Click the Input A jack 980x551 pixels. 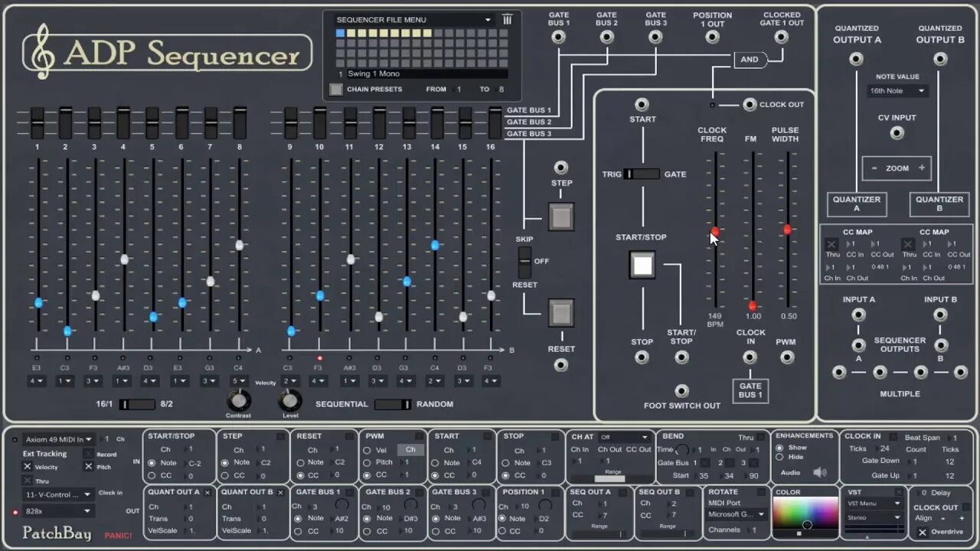click(858, 315)
